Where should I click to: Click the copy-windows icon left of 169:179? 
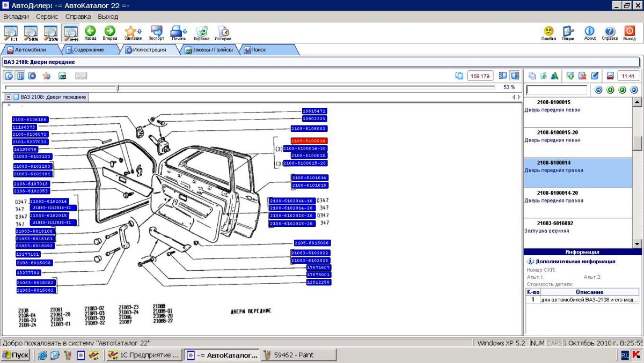click(x=459, y=76)
